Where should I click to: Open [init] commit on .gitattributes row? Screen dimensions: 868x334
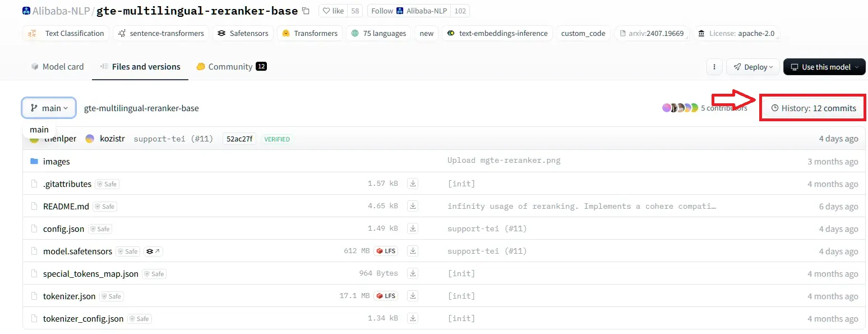(461, 184)
